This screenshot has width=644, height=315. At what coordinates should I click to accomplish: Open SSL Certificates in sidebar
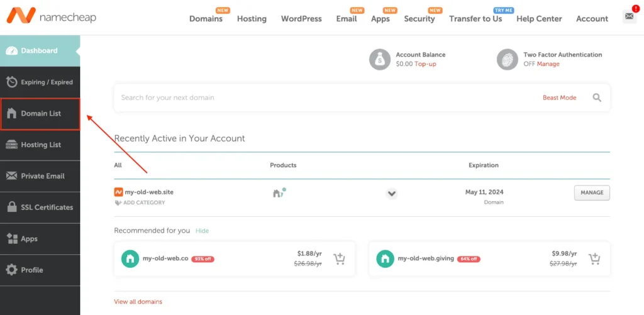tap(40, 207)
